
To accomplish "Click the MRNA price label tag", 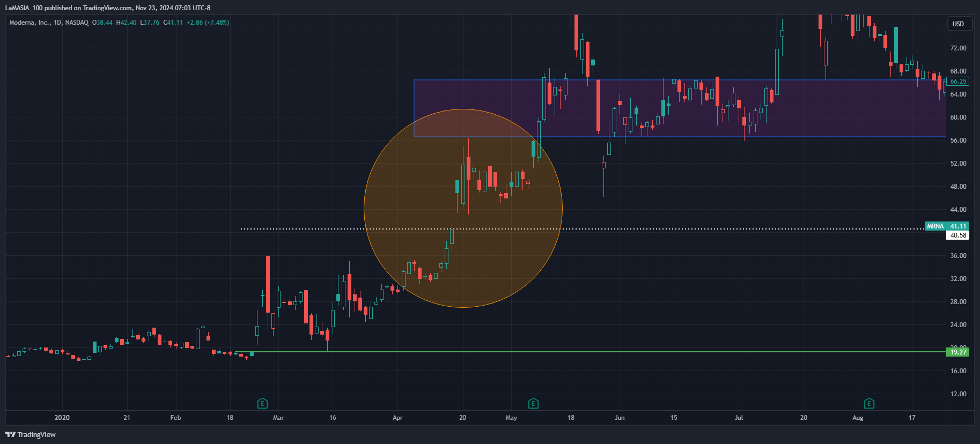I will (935, 226).
